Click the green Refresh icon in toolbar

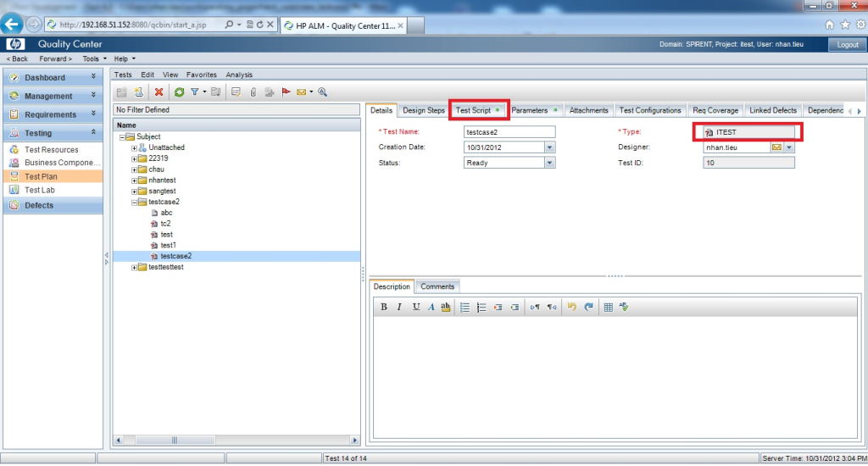[179, 92]
